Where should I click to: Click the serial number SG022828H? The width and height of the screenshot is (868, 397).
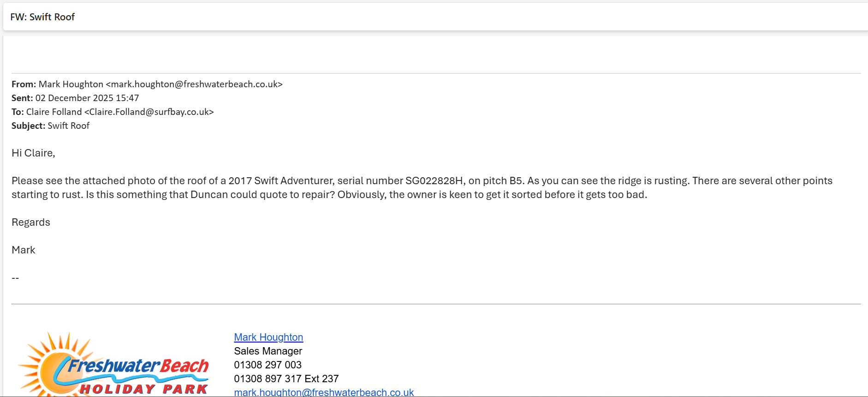point(434,181)
